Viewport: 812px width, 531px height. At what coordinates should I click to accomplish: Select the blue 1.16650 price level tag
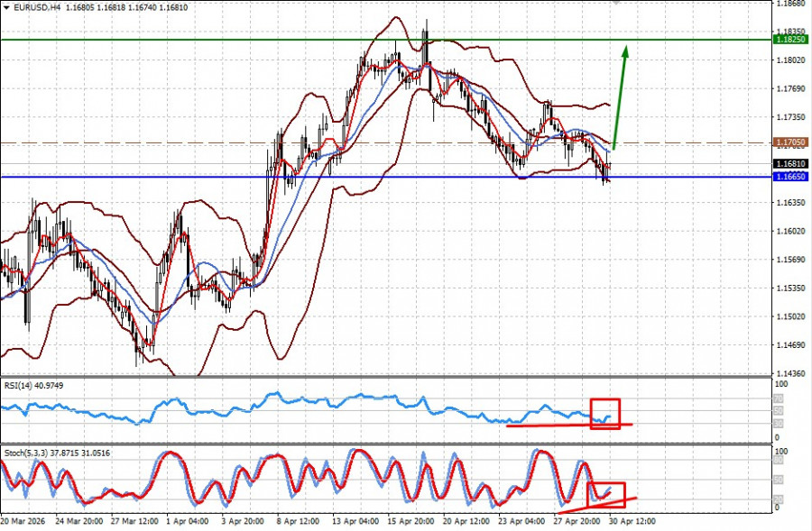pyautogui.click(x=790, y=177)
